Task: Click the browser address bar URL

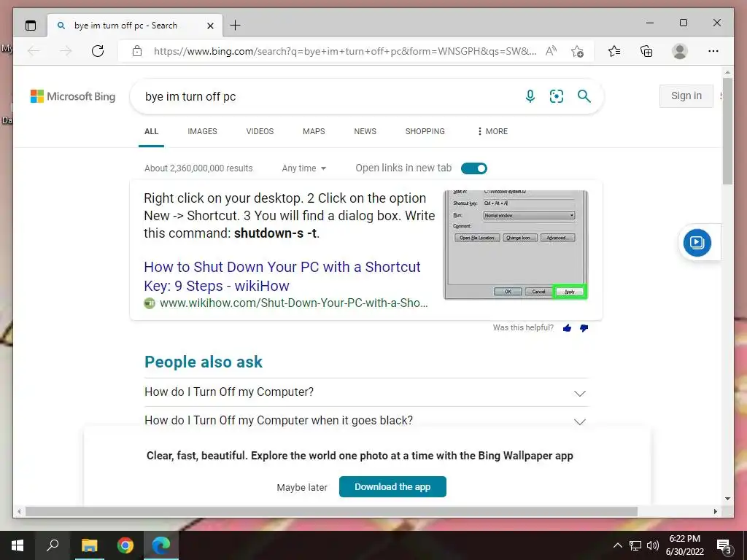Action: [345, 51]
